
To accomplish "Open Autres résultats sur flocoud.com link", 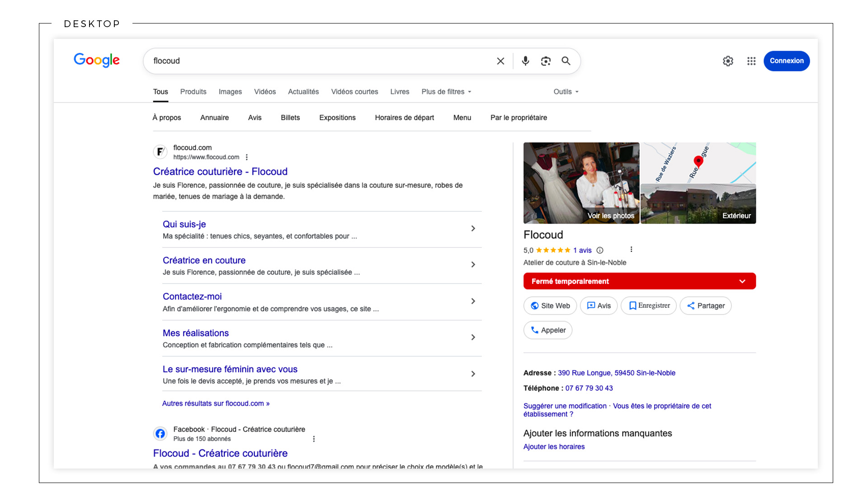I will (x=216, y=404).
